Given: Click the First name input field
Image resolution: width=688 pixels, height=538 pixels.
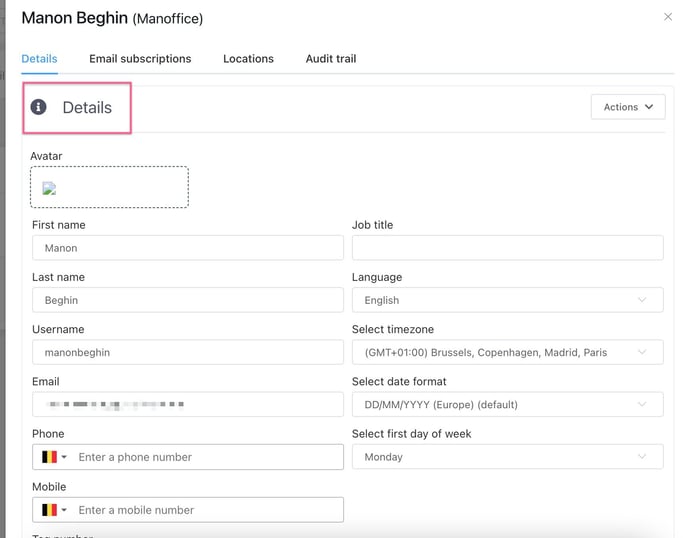Looking at the screenshot, I should (x=188, y=248).
